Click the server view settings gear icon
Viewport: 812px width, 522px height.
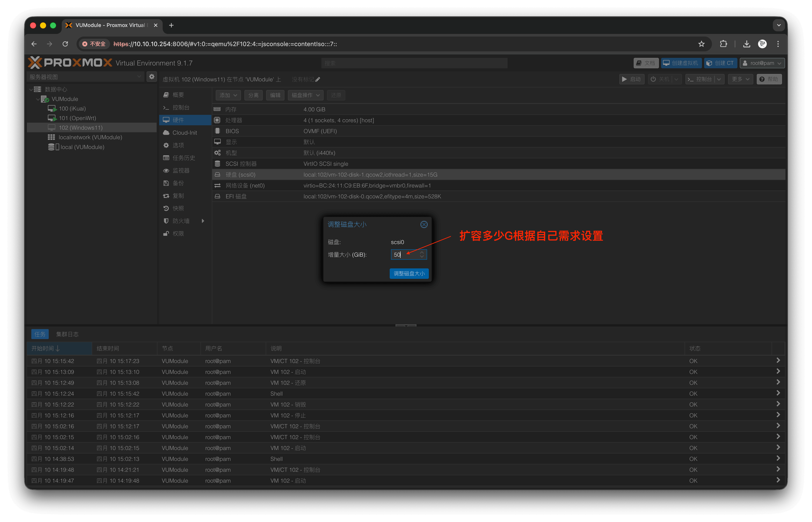152,77
